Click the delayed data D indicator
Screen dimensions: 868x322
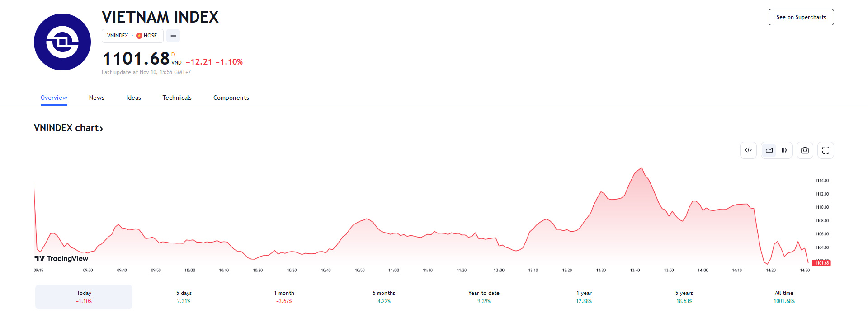[173, 55]
